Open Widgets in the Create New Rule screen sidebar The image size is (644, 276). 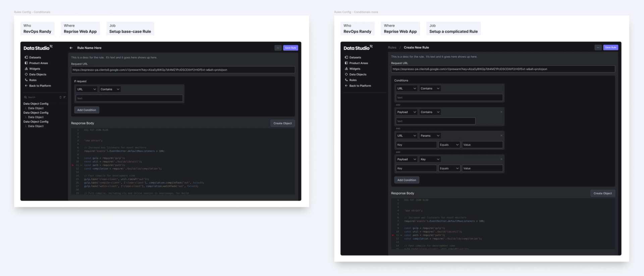click(x=353, y=69)
